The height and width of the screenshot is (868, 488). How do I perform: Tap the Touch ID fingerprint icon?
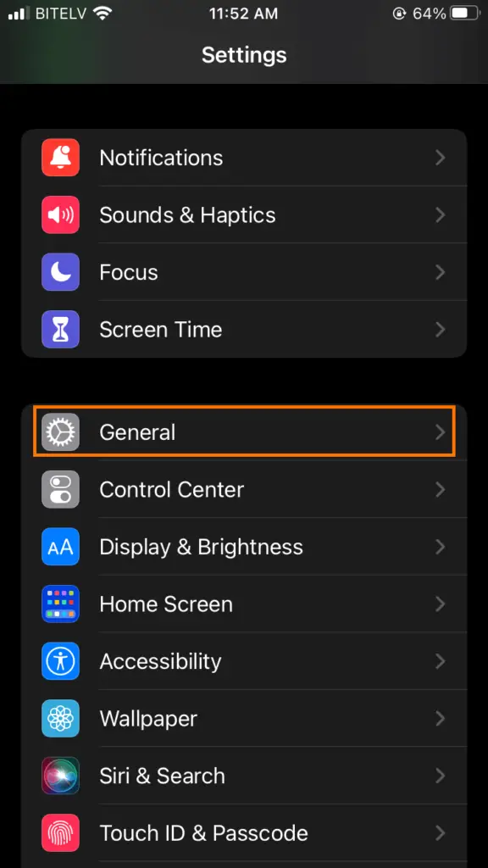click(60, 833)
